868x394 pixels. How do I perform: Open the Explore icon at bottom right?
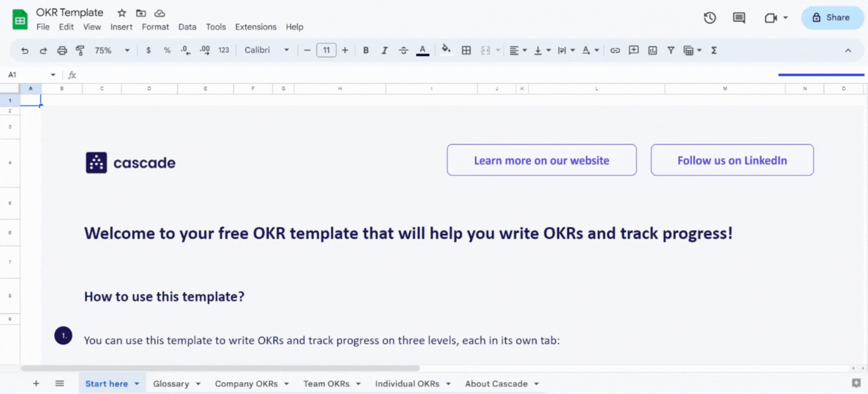[856, 383]
